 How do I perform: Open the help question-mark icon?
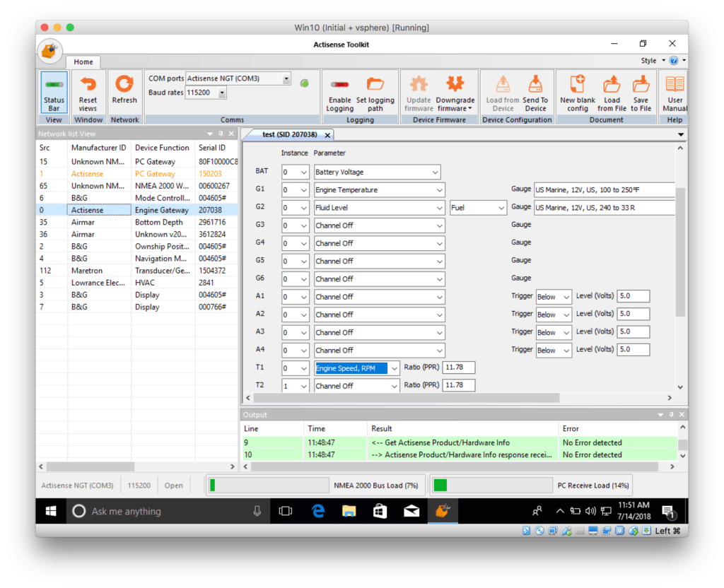[x=674, y=61]
